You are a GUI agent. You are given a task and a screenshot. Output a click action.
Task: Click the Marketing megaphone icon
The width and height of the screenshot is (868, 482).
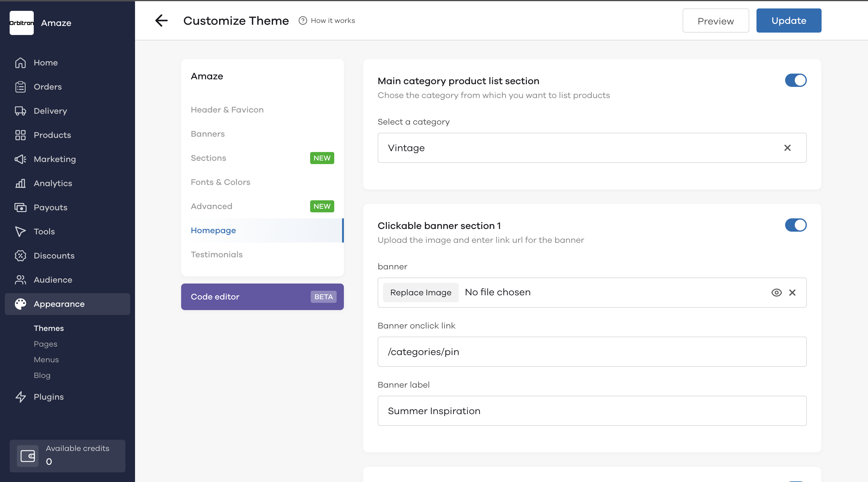point(20,159)
